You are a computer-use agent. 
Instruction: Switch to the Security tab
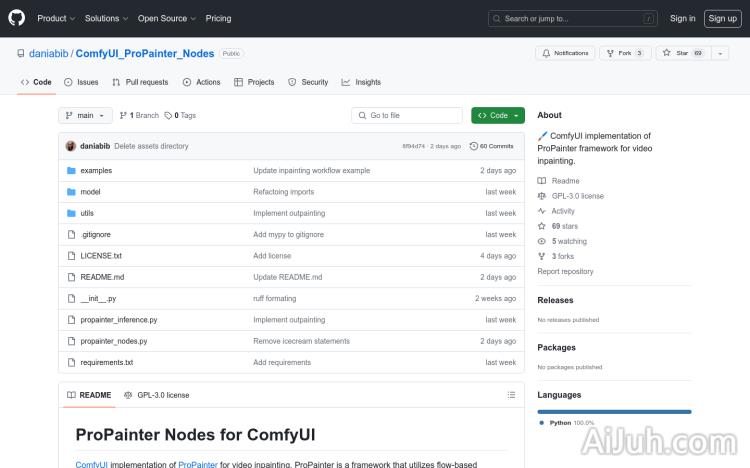click(308, 82)
